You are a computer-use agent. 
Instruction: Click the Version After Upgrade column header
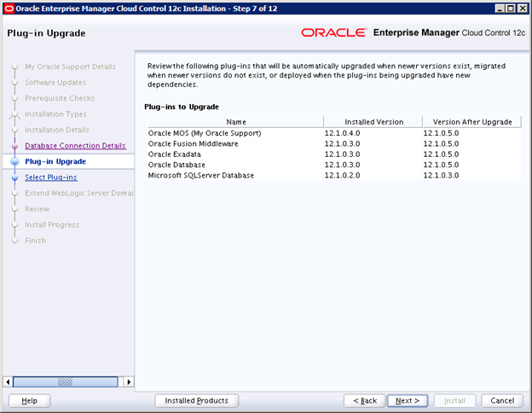point(472,122)
